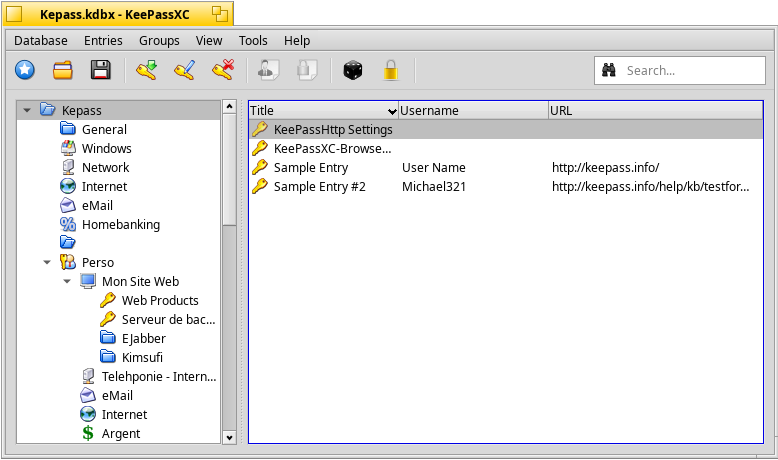Select the top-level Internet group
The image size is (778, 460).
(x=104, y=187)
